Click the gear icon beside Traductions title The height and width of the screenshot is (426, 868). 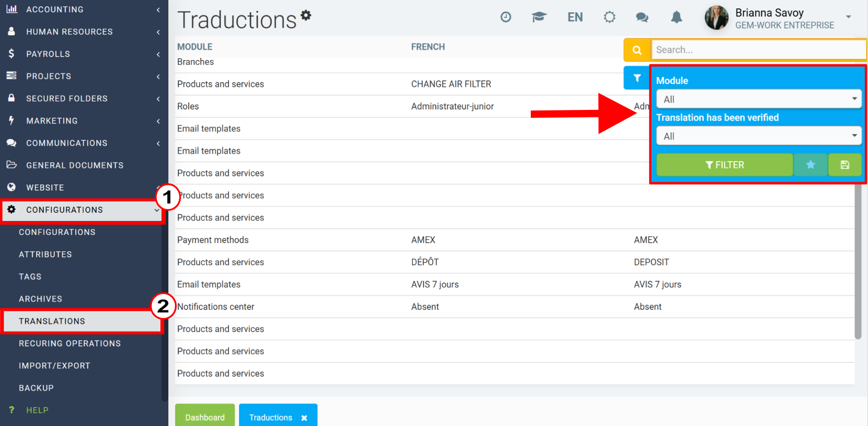306,15
